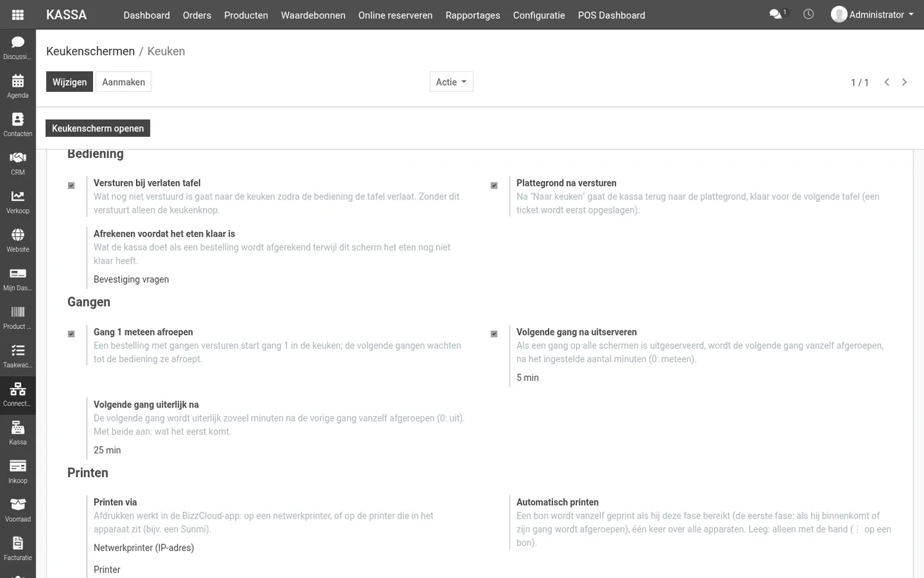Click the KASSA app title
Viewport: 924px width, 578px height.
(67, 15)
